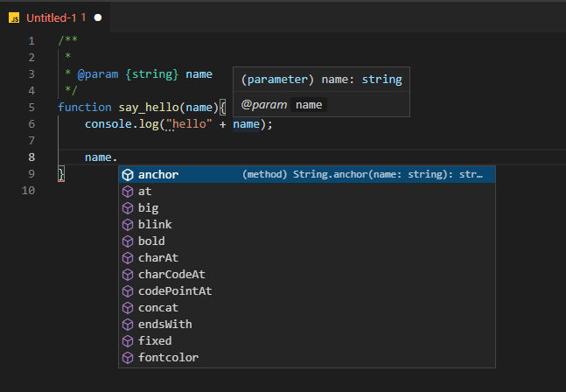
Task: Click the method cube icon beside endsWith
Action: tap(128, 324)
